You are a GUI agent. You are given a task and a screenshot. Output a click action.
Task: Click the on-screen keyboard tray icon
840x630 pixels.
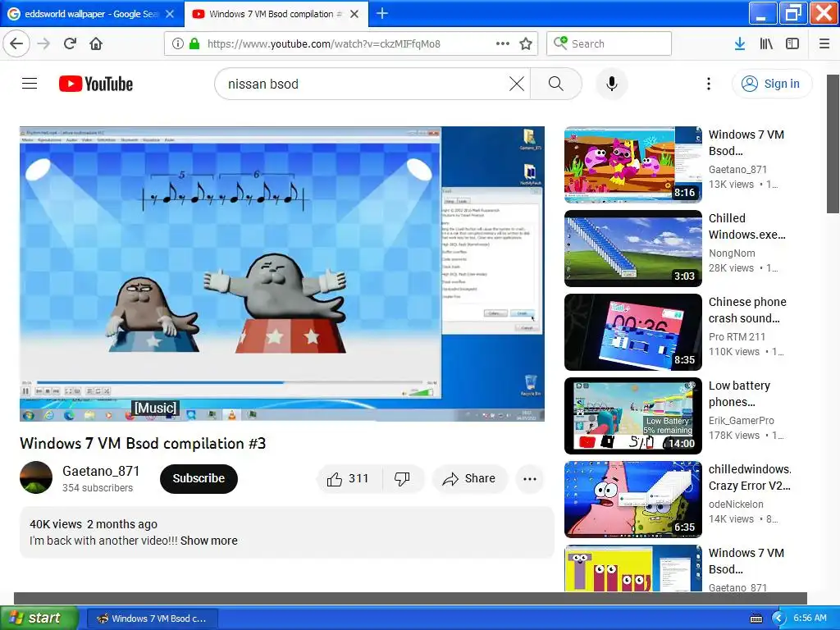(x=756, y=619)
